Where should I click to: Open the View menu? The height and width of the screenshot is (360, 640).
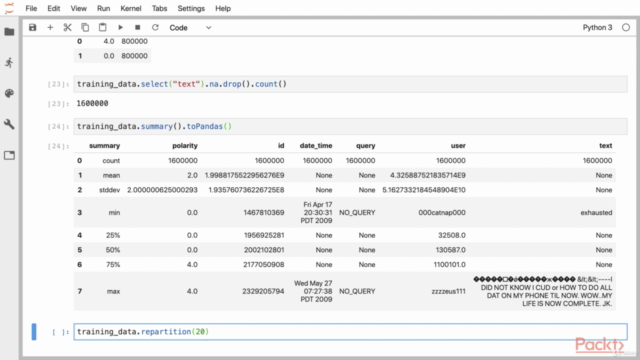[x=78, y=9]
